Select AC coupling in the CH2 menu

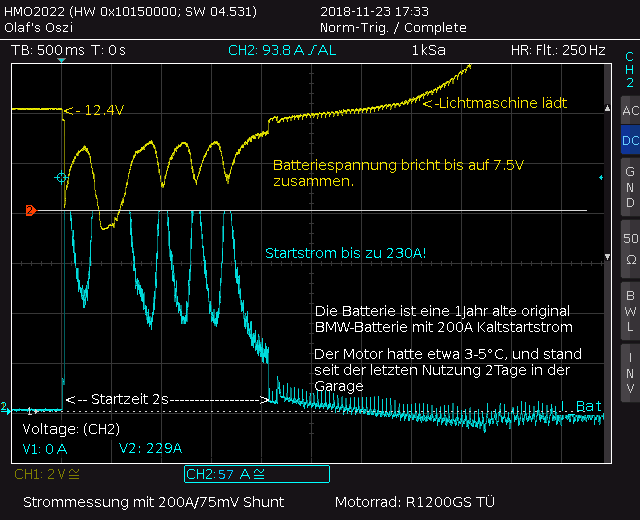pyautogui.click(x=631, y=110)
